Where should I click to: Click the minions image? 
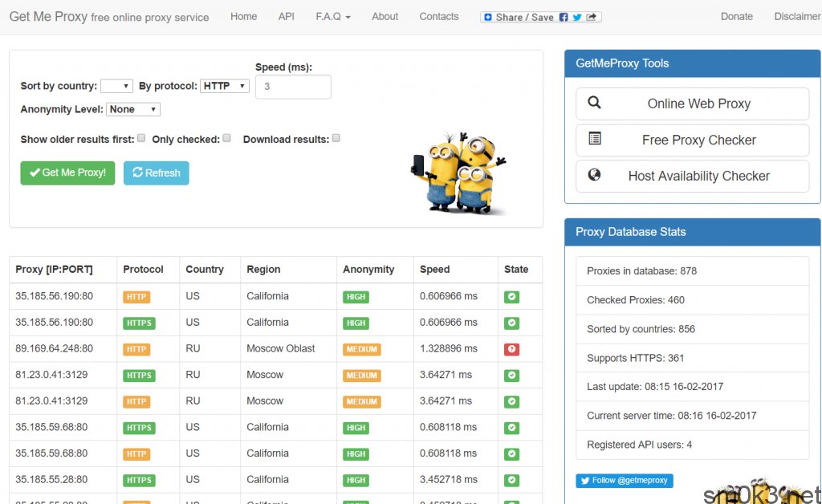pyautogui.click(x=458, y=173)
